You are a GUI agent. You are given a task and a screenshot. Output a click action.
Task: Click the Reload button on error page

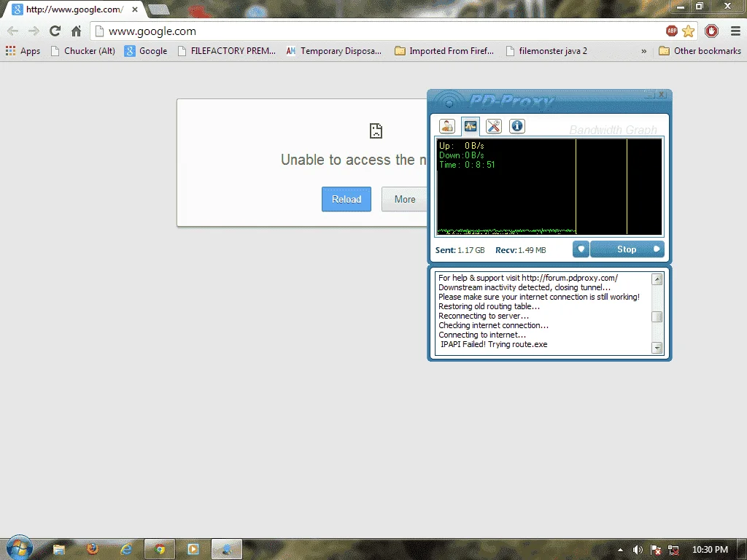pyautogui.click(x=347, y=199)
